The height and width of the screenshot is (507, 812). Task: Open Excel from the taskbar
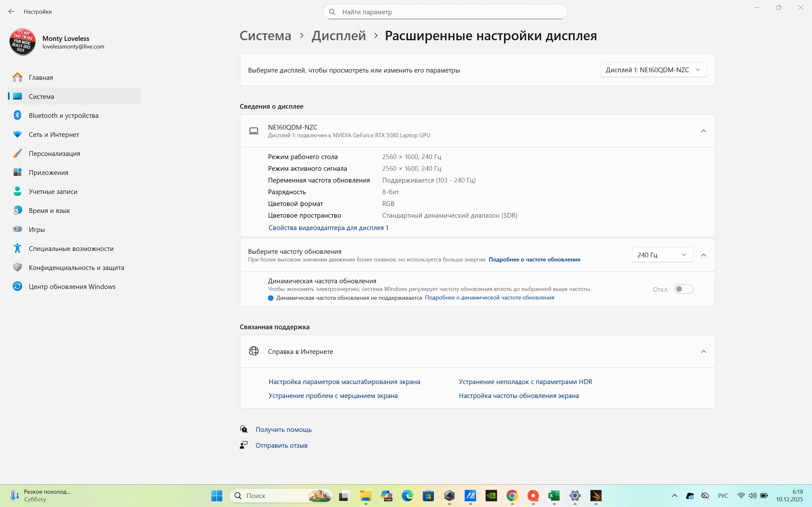click(x=554, y=495)
